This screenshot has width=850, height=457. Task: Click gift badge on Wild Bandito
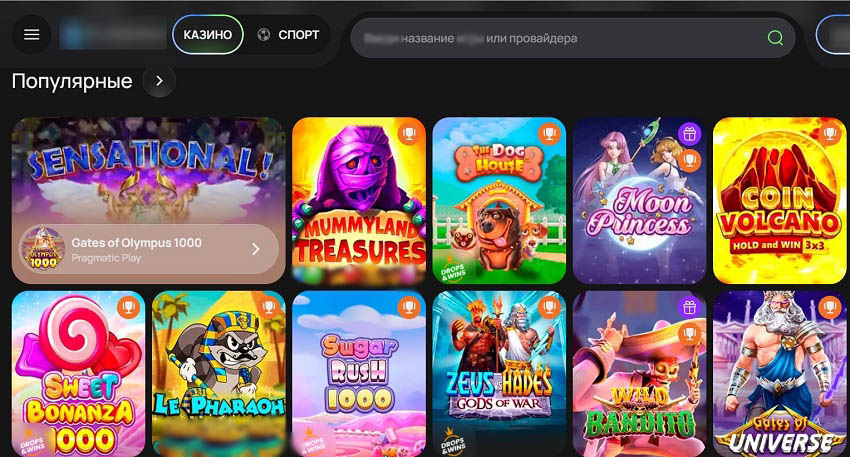[x=689, y=307]
